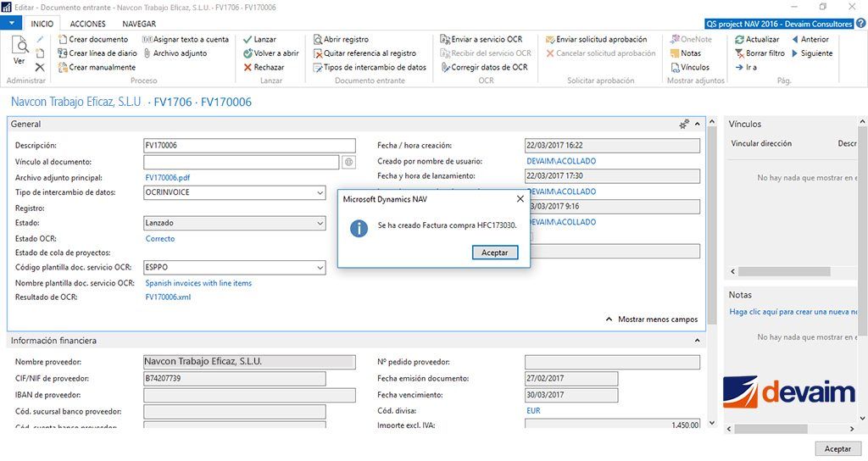Switch to the INICIO tab
The height and width of the screenshot is (461, 868).
pyautogui.click(x=42, y=24)
